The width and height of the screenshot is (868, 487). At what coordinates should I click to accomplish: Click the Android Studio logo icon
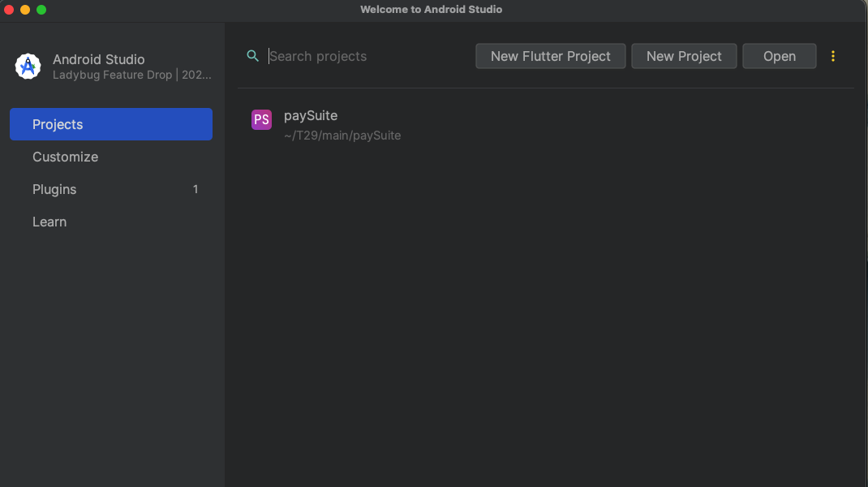28,66
